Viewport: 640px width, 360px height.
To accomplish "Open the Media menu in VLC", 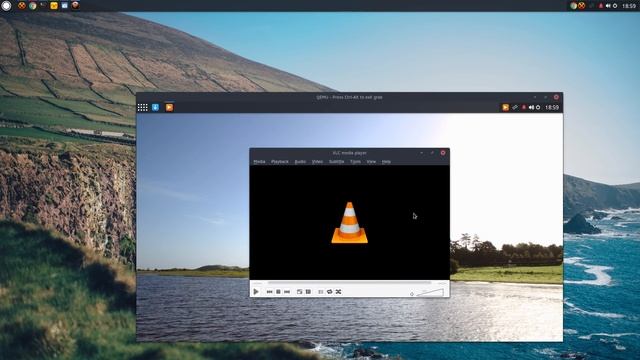I will (259, 162).
